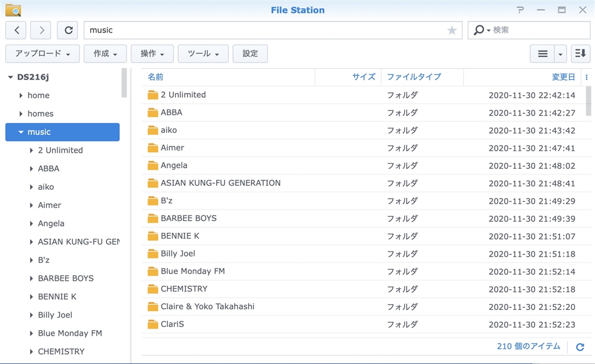Screen dimensions: 595x364
Task: Sort files by 変更日 column header
Action: (x=562, y=77)
